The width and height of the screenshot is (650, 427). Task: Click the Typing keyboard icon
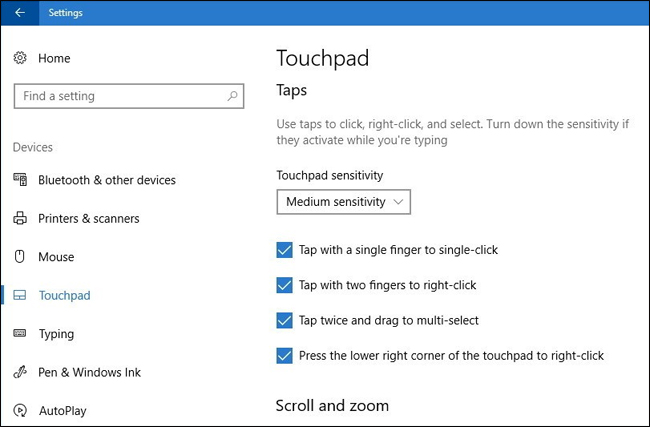tap(20, 333)
